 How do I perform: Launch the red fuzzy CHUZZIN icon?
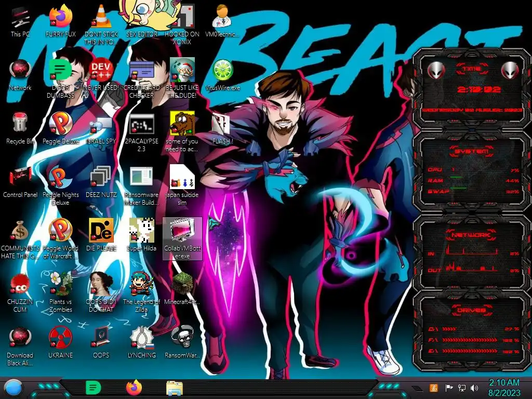(20, 292)
